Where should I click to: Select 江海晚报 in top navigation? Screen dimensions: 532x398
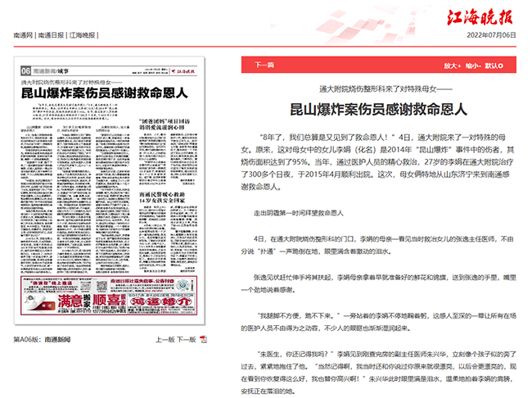[x=83, y=36]
